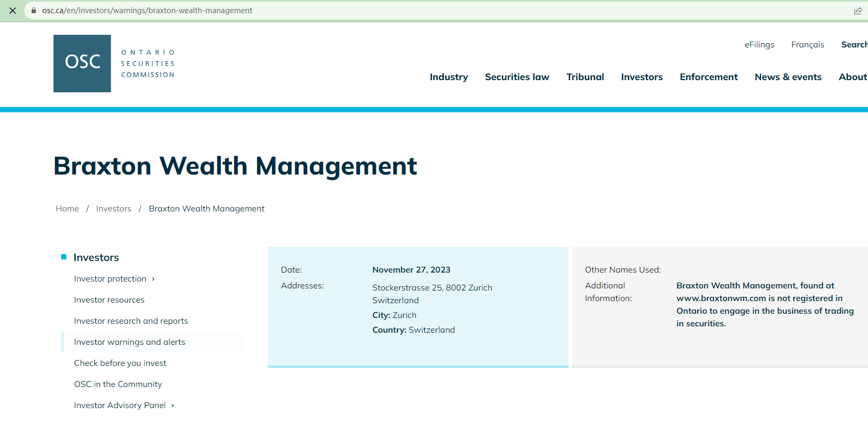Click the address Stockerstrasse 25, 8002 Zurich
Viewport: 868px width, 435px height.
coord(432,288)
